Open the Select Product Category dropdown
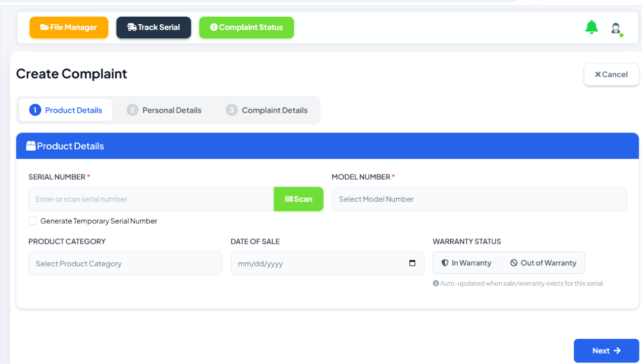 125,264
